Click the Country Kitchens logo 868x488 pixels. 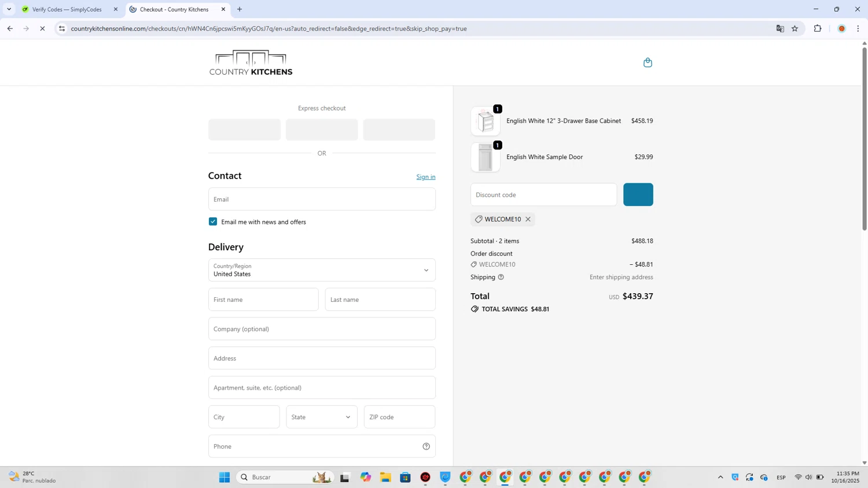point(251,62)
